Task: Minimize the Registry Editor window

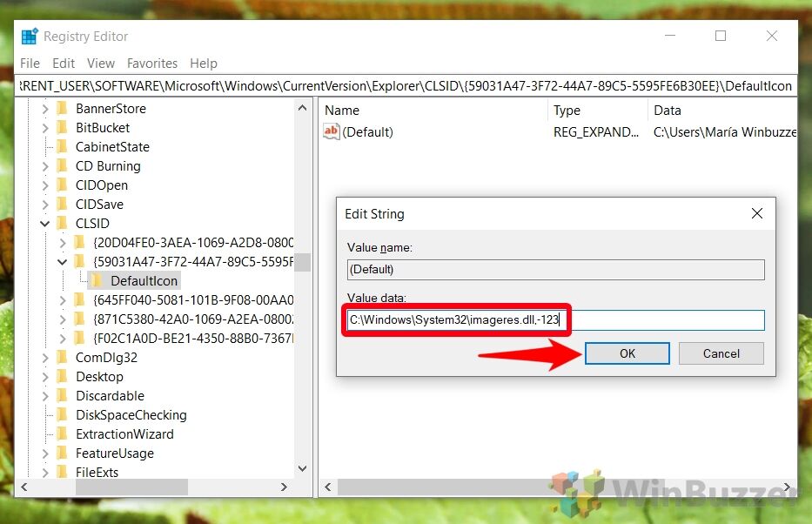Action: [x=670, y=36]
